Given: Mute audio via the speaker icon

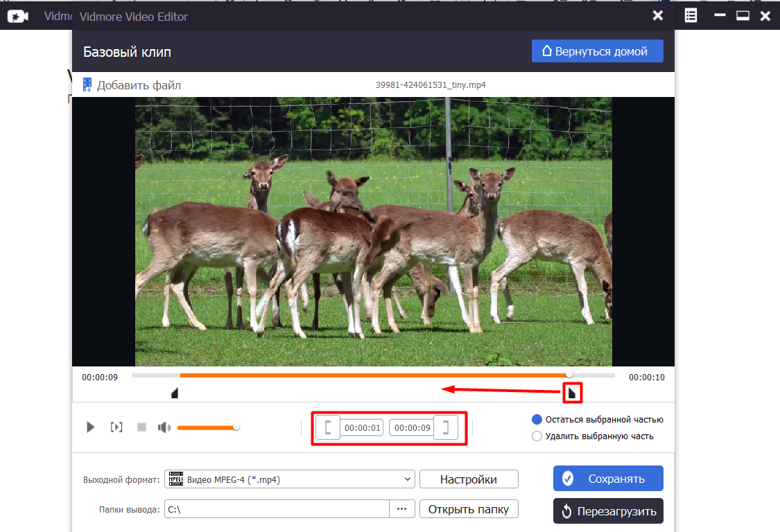Looking at the screenshot, I should coord(164,427).
